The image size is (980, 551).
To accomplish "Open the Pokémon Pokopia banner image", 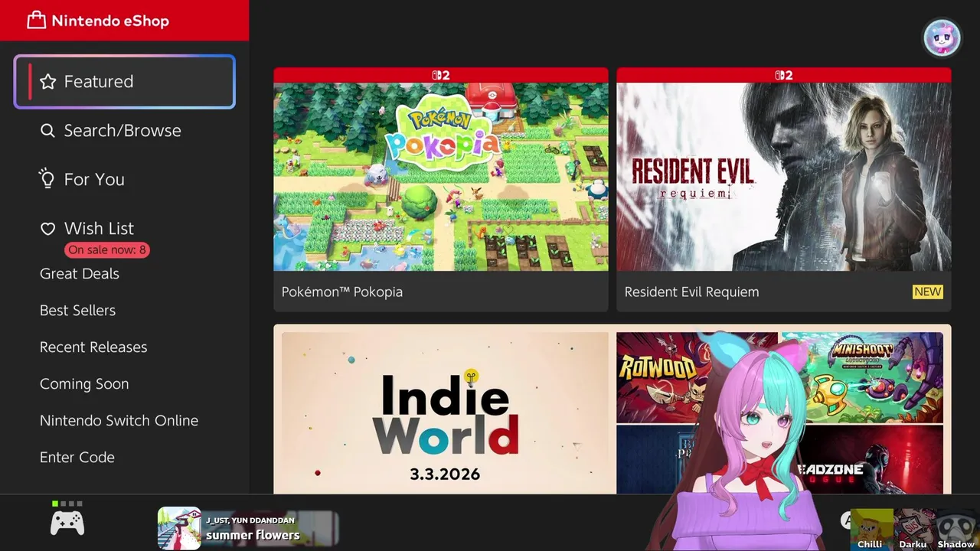I will coord(441,177).
